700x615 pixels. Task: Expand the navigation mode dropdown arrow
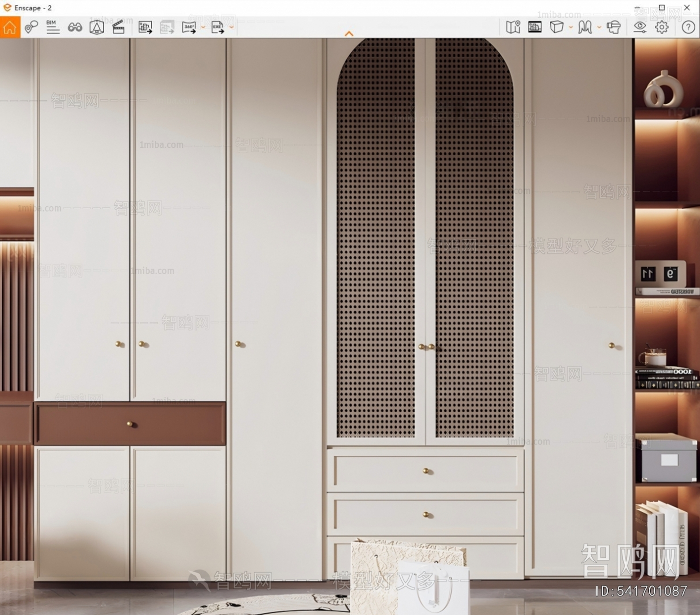599,27
